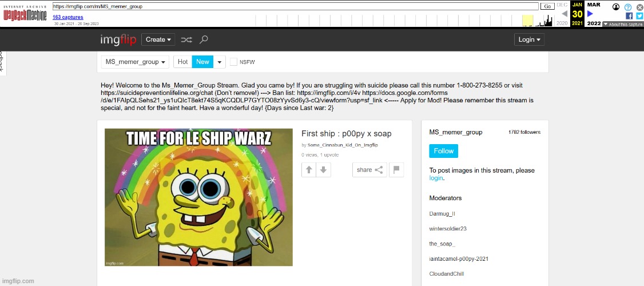Click the imgflip logo

coord(118,40)
